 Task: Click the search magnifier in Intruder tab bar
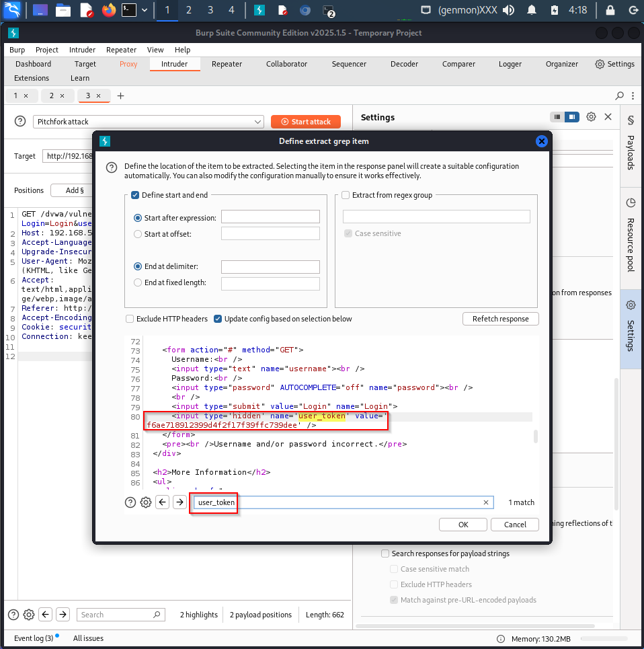coord(620,96)
